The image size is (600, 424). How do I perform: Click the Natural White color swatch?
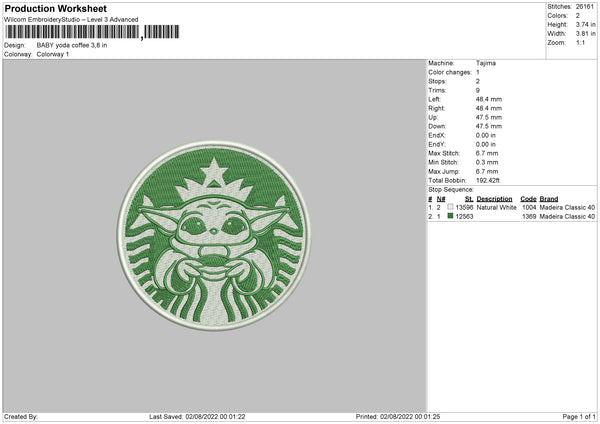[x=450, y=207]
